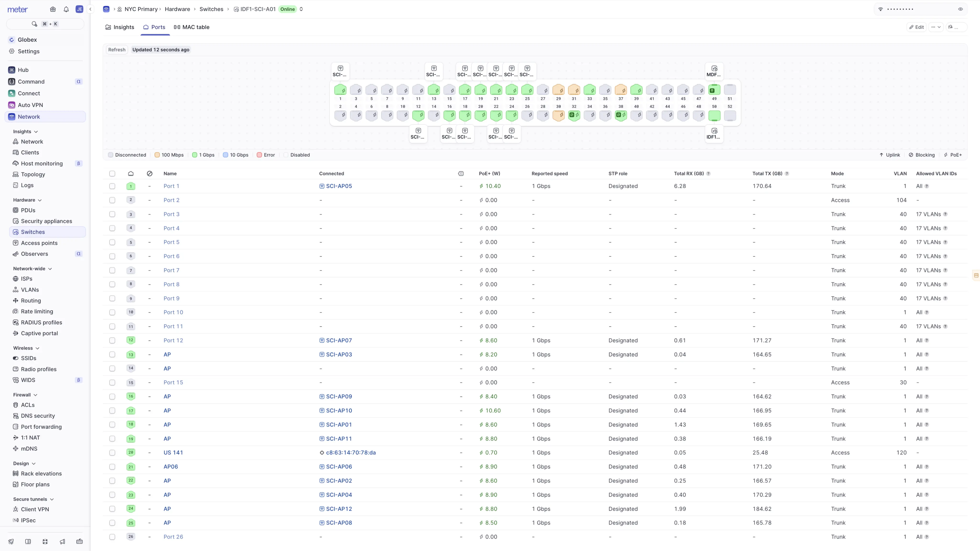Click the 10 Gbps legend color swatch

[226, 155]
